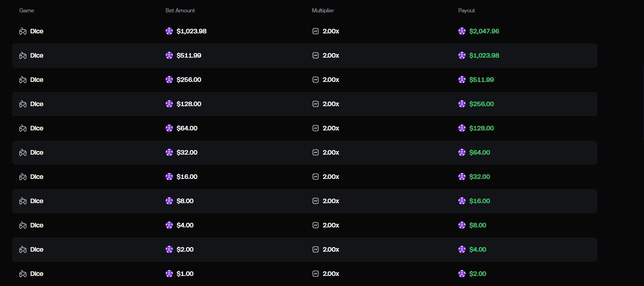Viewport: 644px width, 286px height.
Task: Open the Dice link in the $32.00 bet row
Action: pyautogui.click(x=37, y=152)
